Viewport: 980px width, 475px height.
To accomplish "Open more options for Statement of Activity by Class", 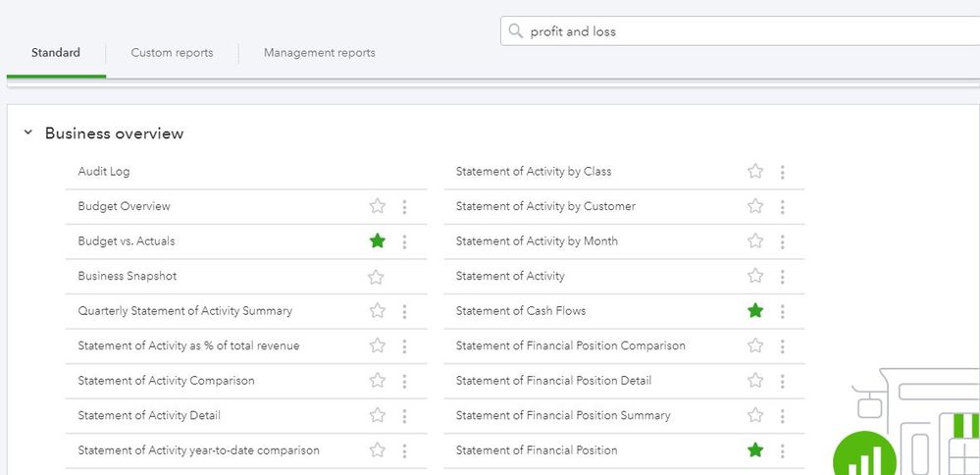I will pyautogui.click(x=782, y=172).
